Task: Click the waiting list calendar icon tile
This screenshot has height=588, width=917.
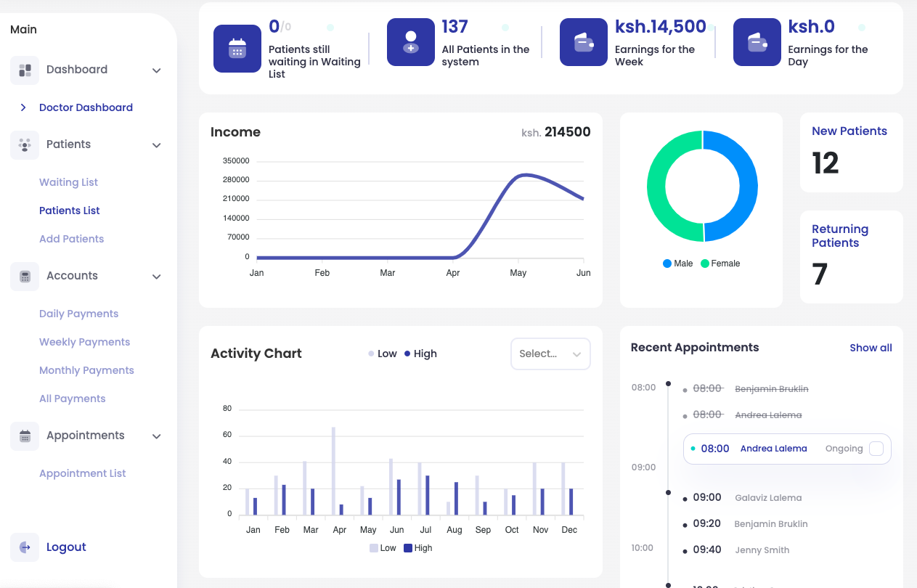Action: click(x=237, y=49)
